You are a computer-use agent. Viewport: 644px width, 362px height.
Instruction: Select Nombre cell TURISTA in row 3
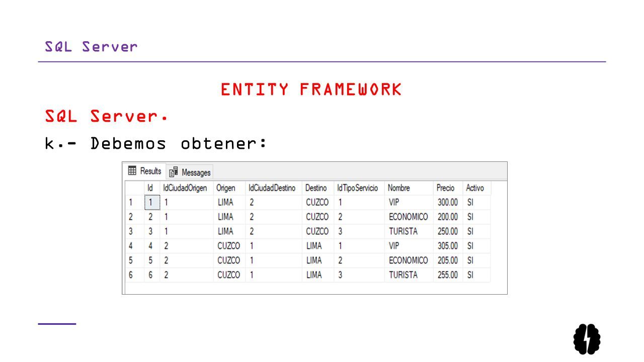click(x=408, y=232)
